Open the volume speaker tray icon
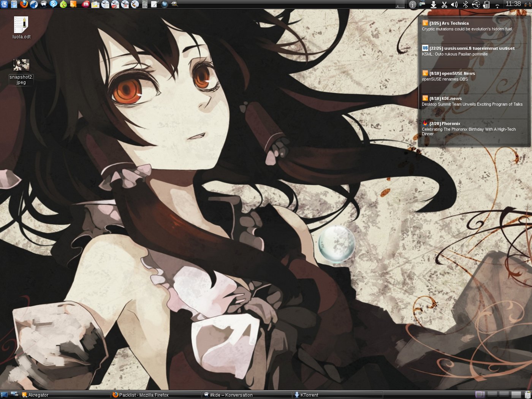 tap(454, 5)
